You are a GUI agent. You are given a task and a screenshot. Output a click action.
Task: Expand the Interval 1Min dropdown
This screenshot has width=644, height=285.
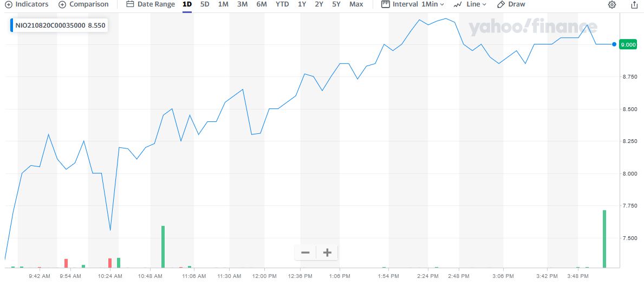[x=413, y=4]
